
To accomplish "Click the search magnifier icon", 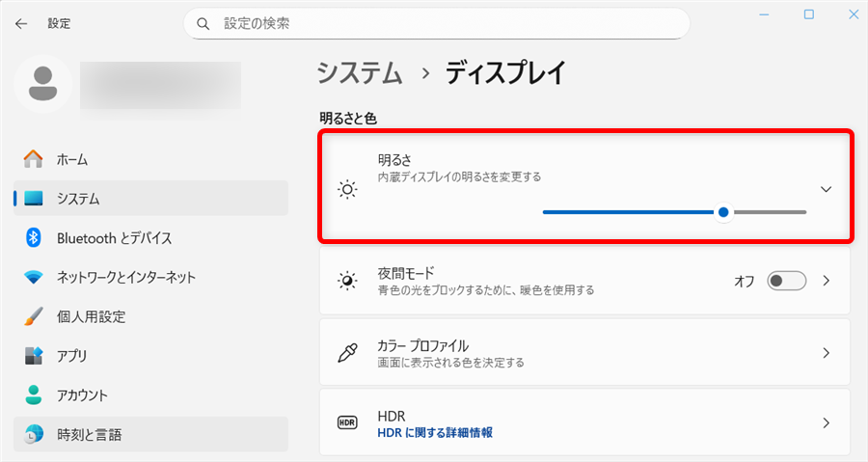I will (203, 24).
